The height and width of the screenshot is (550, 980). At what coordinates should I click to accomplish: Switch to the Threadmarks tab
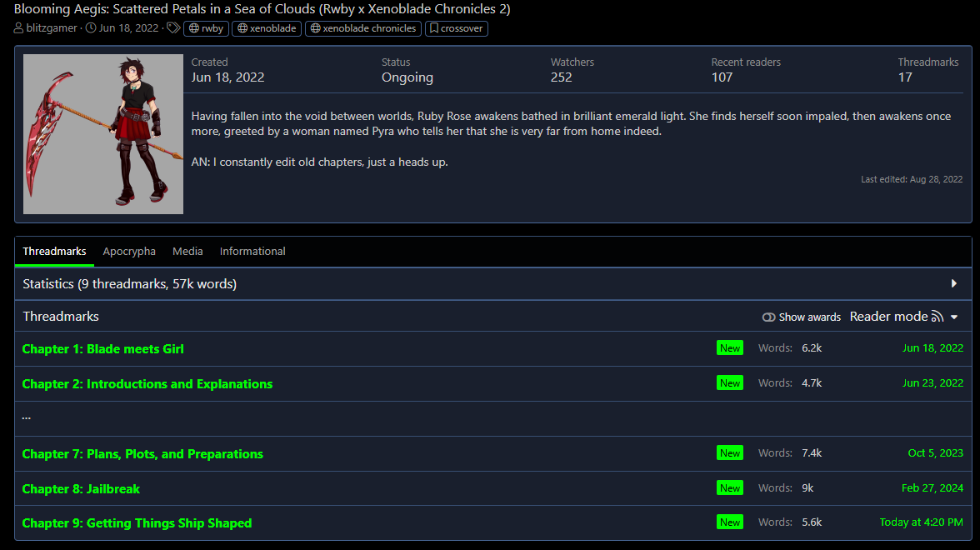pyautogui.click(x=54, y=252)
